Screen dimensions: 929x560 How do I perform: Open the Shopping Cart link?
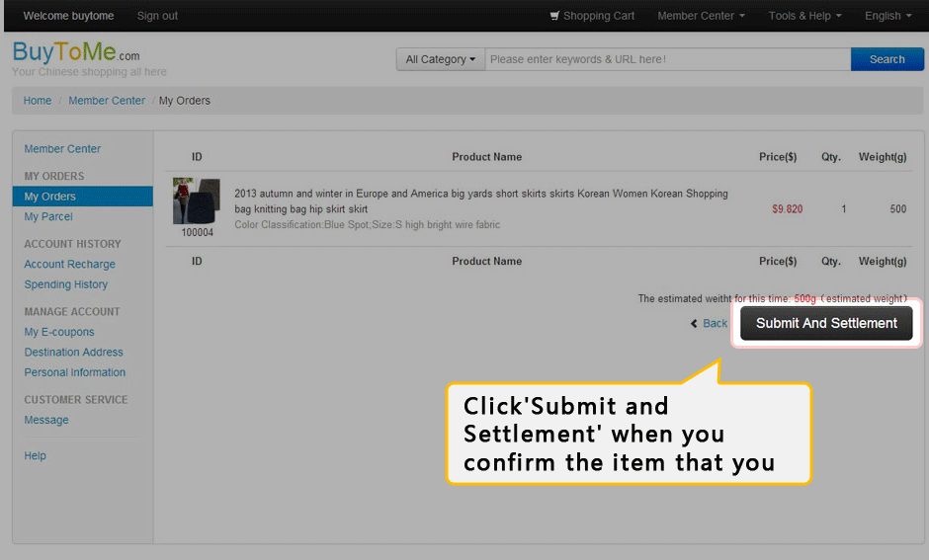click(592, 16)
